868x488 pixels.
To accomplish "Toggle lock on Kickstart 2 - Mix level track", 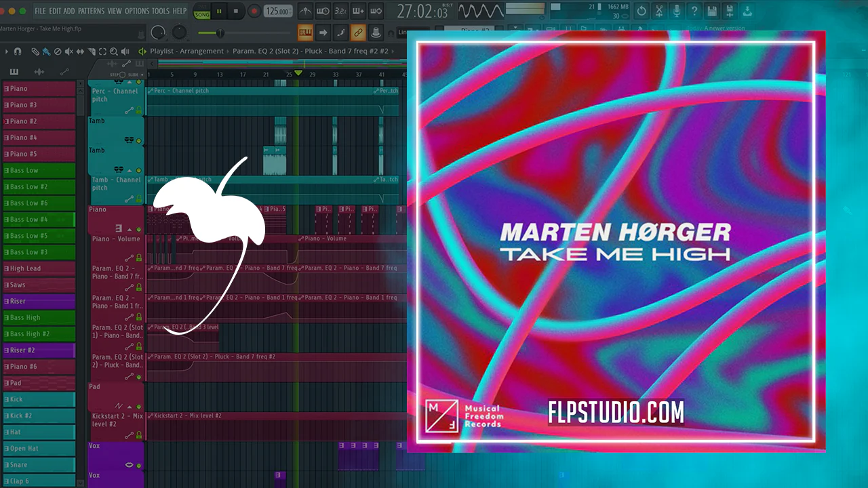I will (139, 435).
